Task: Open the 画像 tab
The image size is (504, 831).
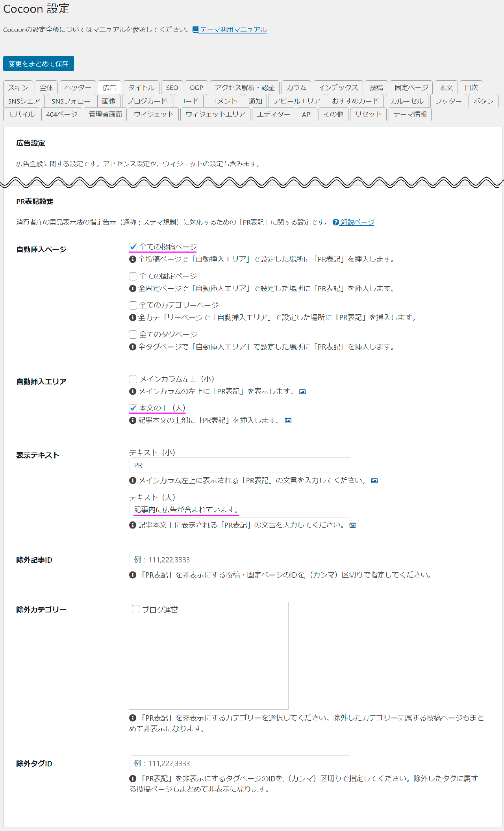Action: point(109,101)
